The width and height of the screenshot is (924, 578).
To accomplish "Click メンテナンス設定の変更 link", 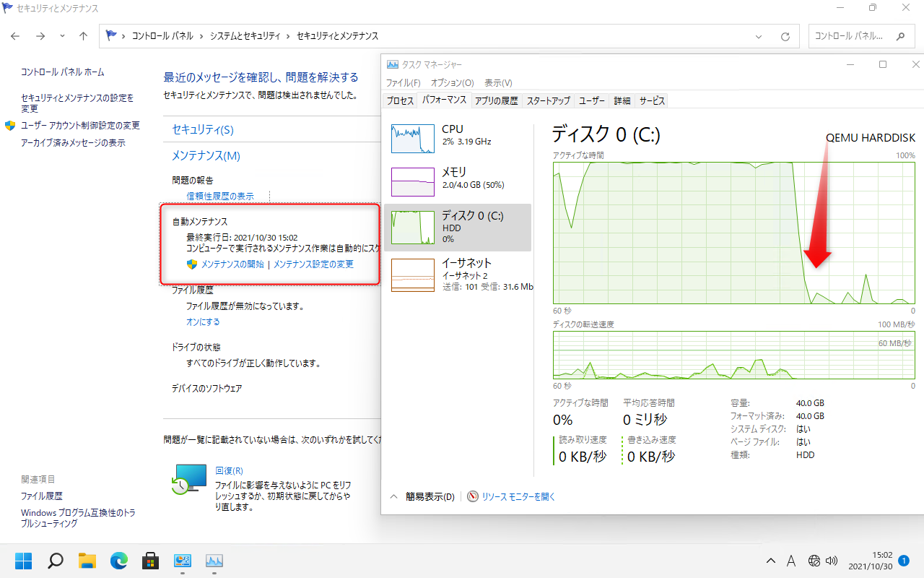I will tap(313, 264).
